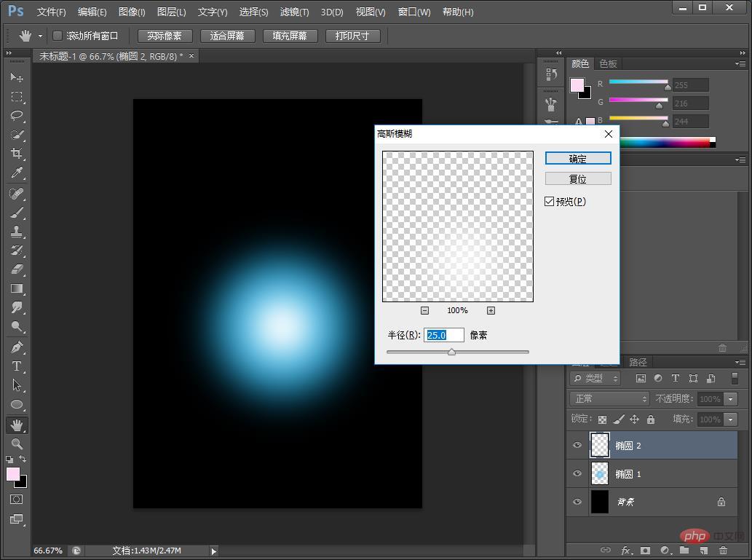Select the Eyedropper tool
Viewport: 752px width, 560px height.
[x=17, y=173]
